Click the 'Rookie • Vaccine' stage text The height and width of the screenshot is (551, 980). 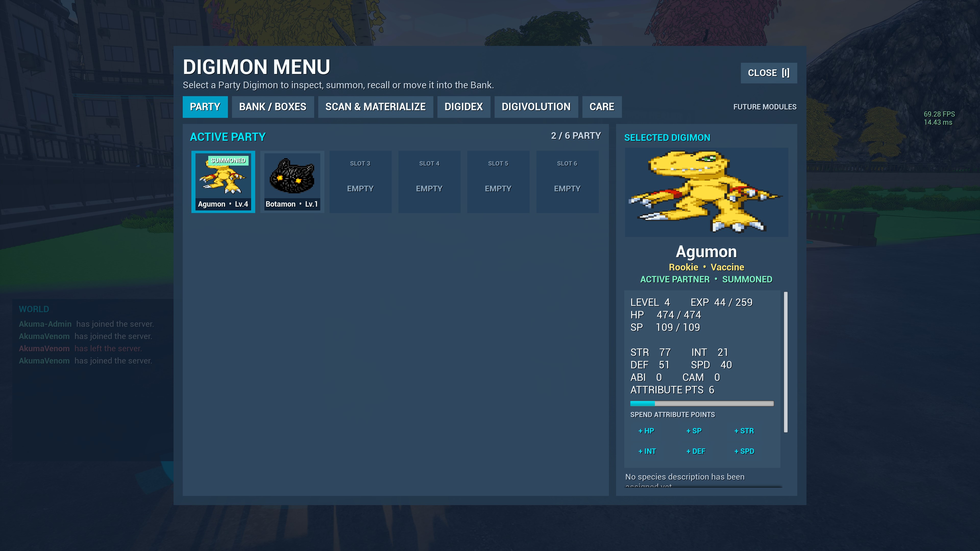click(x=706, y=267)
